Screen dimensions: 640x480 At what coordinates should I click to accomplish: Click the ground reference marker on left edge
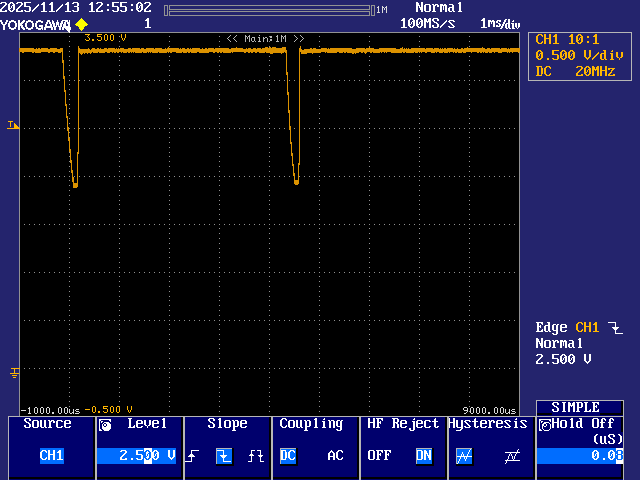click(13, 372)
